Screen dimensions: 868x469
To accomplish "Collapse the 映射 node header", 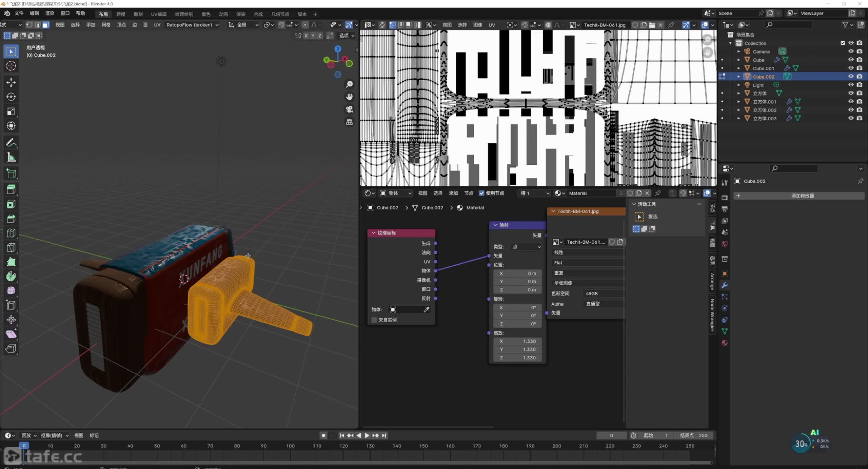I will (x=495, y=225).
